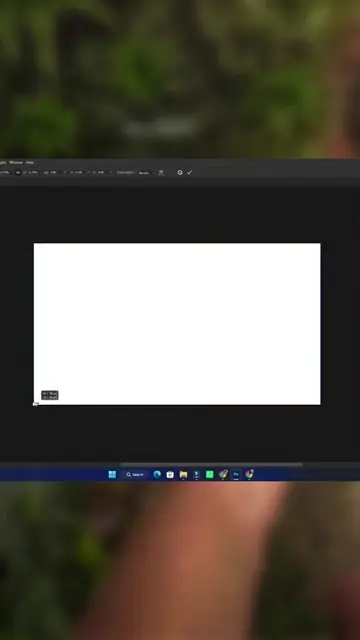Image resolution: width=360 pixels, height=640 pixels.
Task: Click the width percentage field left of link icon
Action: 5,173
